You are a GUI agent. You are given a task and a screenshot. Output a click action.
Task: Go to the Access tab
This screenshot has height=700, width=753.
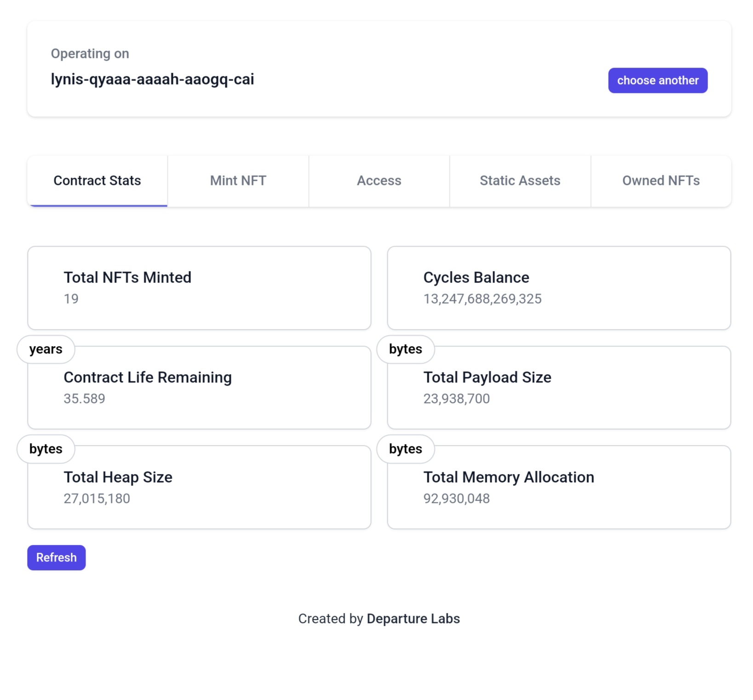379,181
